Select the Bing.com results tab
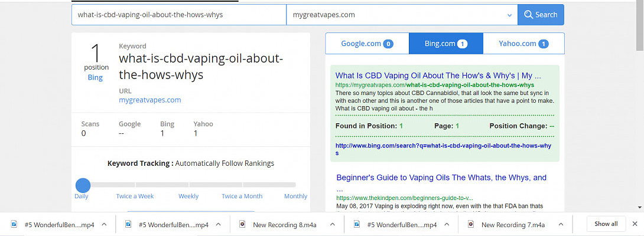Viewport: 644px width, 236px height. coord(445,44)
